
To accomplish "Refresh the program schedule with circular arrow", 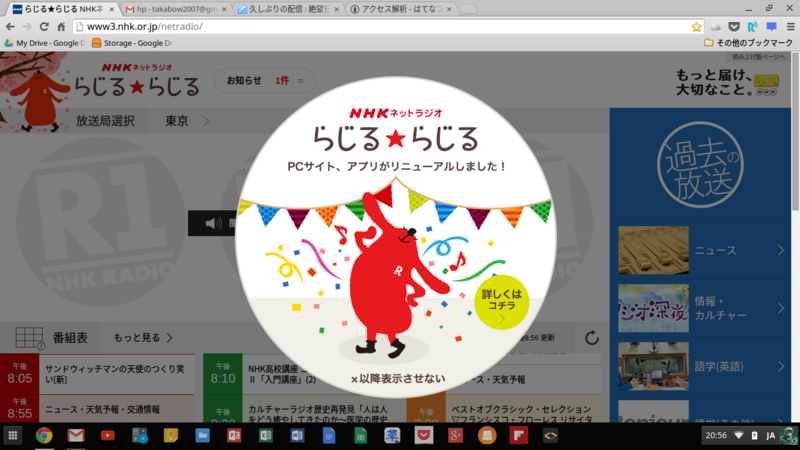I will 592,338.
